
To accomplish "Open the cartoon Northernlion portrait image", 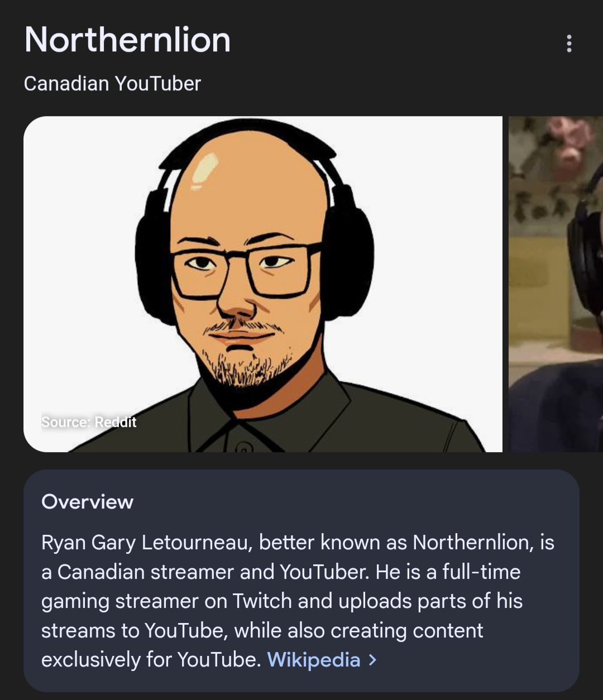I will (x=263, y=284).
